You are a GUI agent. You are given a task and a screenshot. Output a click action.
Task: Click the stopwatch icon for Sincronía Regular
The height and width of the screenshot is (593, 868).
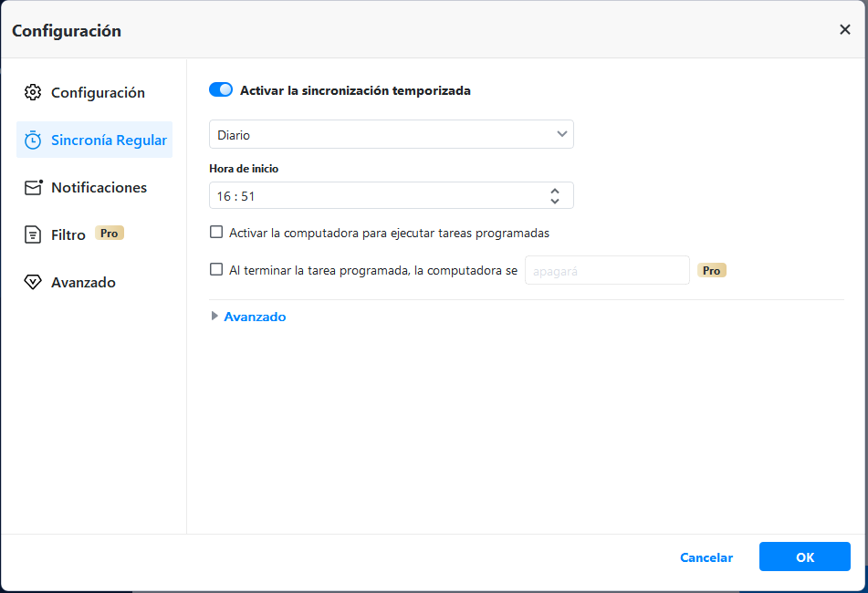pyautogui.click(x=33, y=140)
